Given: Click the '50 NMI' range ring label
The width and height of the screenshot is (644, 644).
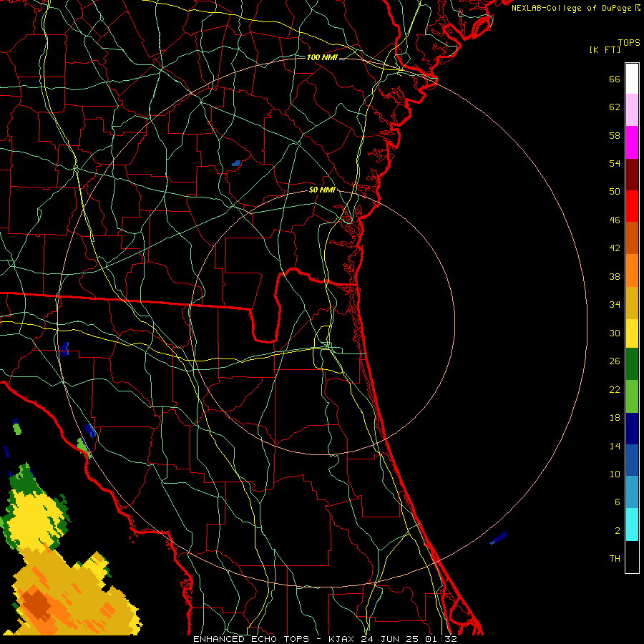Looking at the screenshot, I should coord(322,190).
